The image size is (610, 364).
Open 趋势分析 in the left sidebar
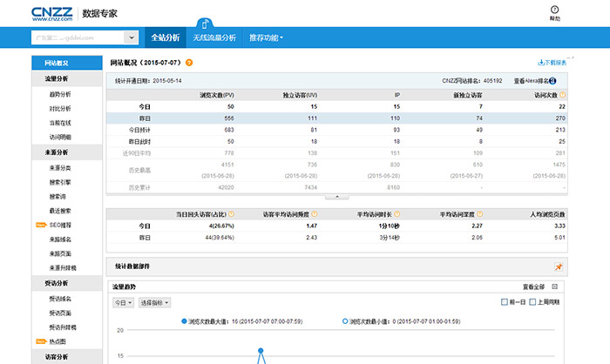coord(61,94)
